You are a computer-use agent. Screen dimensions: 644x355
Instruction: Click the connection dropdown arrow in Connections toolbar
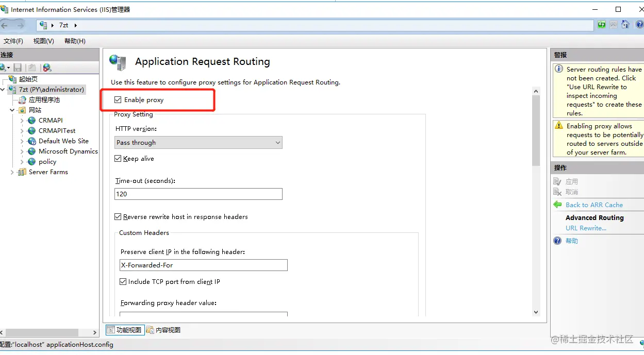tap(8, 68)
